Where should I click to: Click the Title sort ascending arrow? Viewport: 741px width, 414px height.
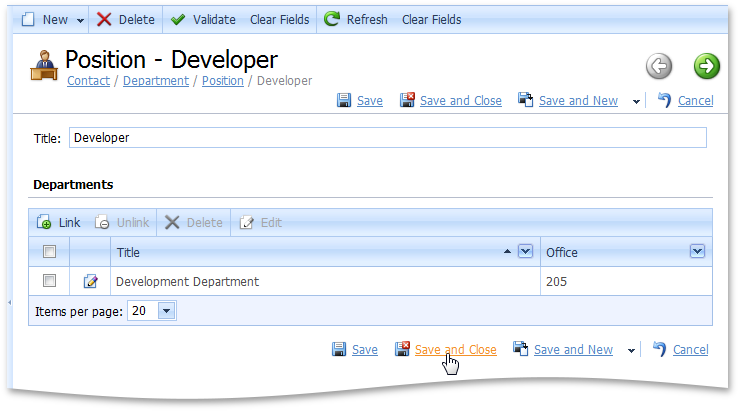[508, 251]
